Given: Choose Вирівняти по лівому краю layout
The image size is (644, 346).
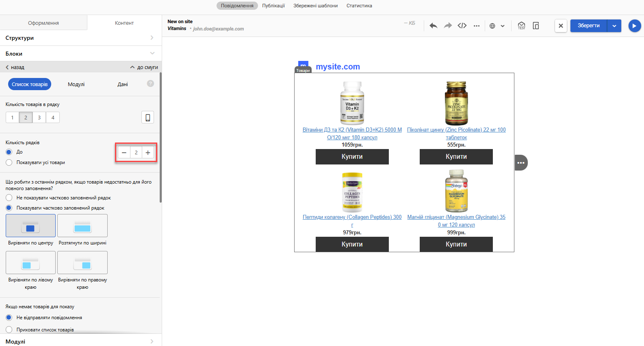Looking at the screenshot, I should pyautogui.click(x=30, y=263).
